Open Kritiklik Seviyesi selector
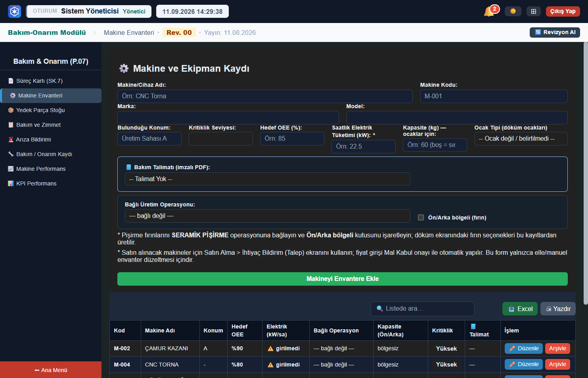Viewport: 588px width, 378px height. [x=221, y=139]
